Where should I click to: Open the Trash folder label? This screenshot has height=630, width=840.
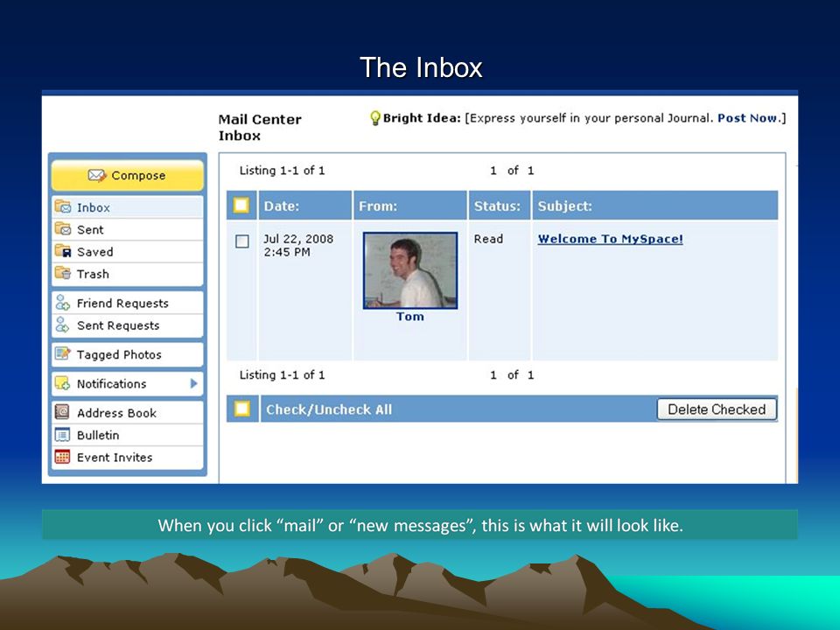(93, 274)
